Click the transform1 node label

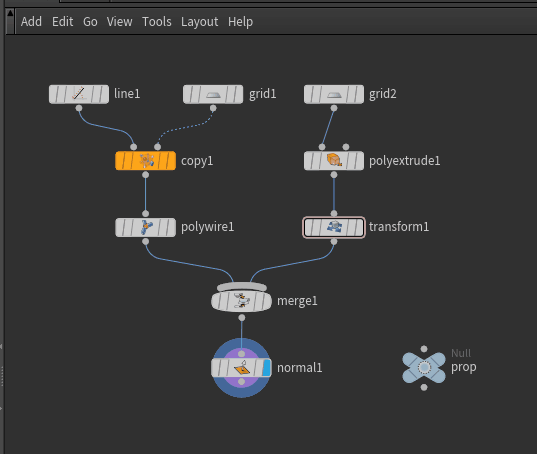pyautogui.click(x=399, y=227)
